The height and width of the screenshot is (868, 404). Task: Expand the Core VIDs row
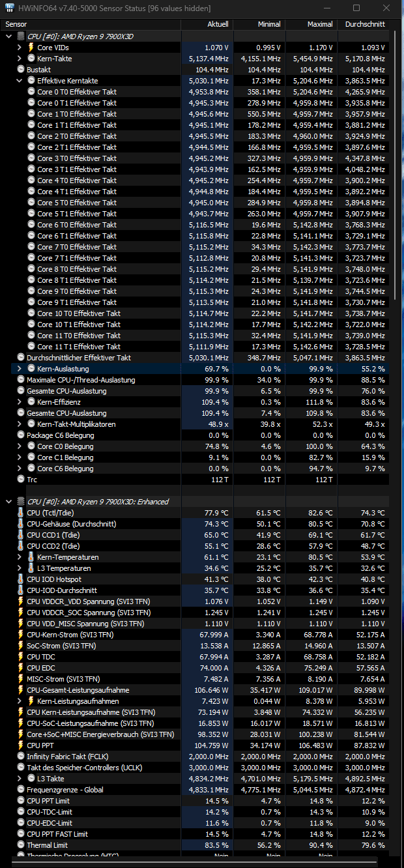pyautogui.click(x=20, y=48)
